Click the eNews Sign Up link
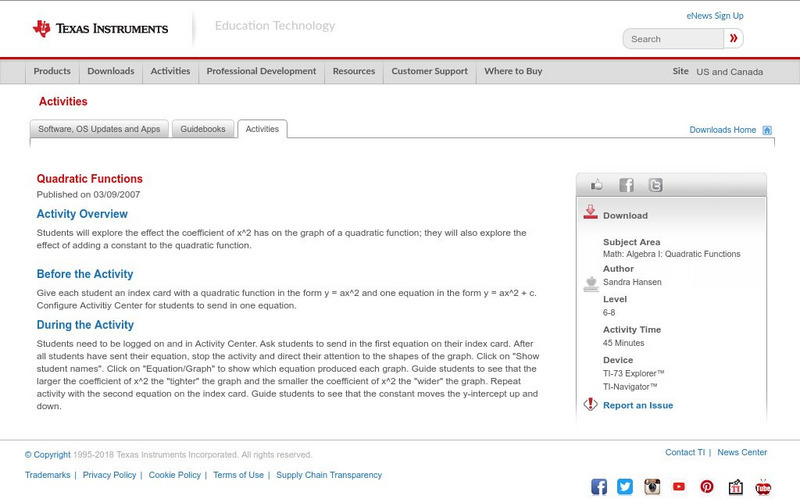Viewport: 800px width, 499px height. (x=715, y=16)
